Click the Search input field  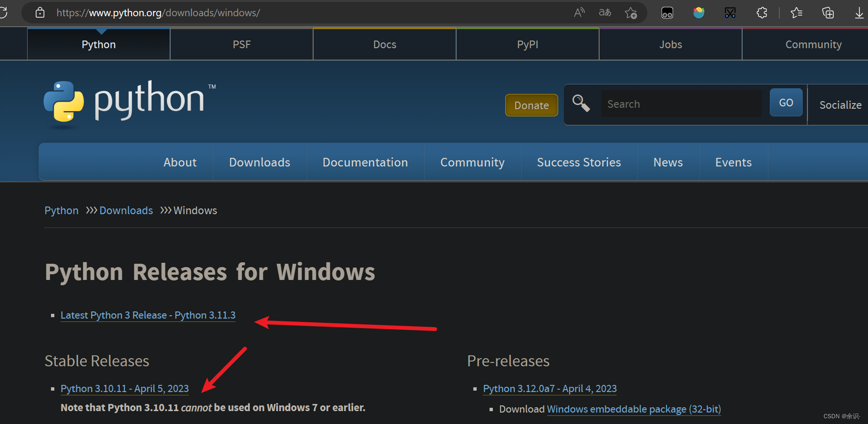(681, 103)
